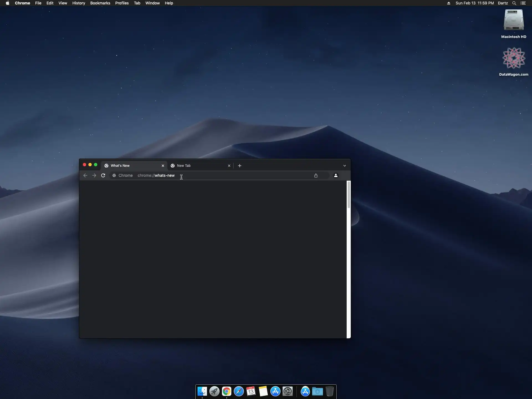Open the Bookmarks menu
This screenshot has width=532, height=399.
[100, 3]
